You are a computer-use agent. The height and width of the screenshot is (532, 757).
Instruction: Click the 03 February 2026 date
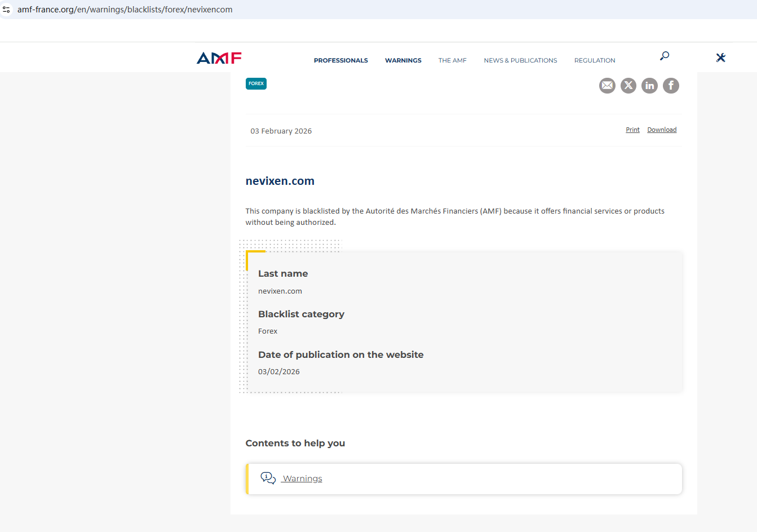tap(281, 131)
